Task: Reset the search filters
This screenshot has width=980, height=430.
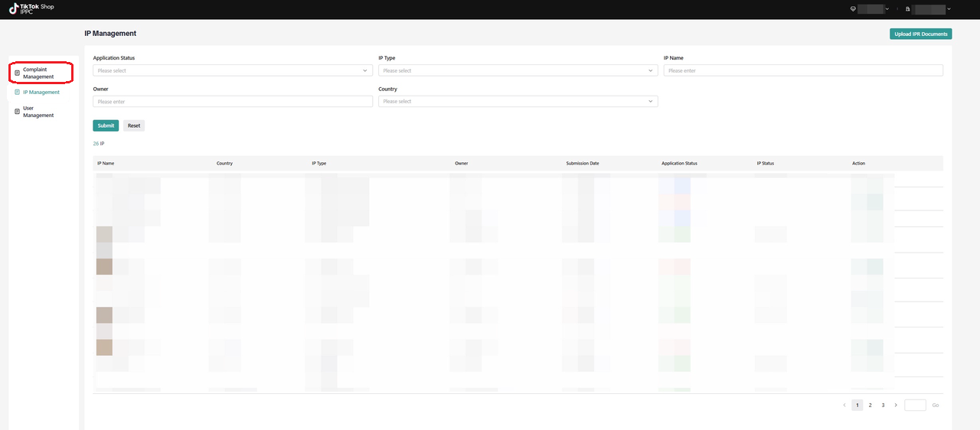Action: coord(134,125)
